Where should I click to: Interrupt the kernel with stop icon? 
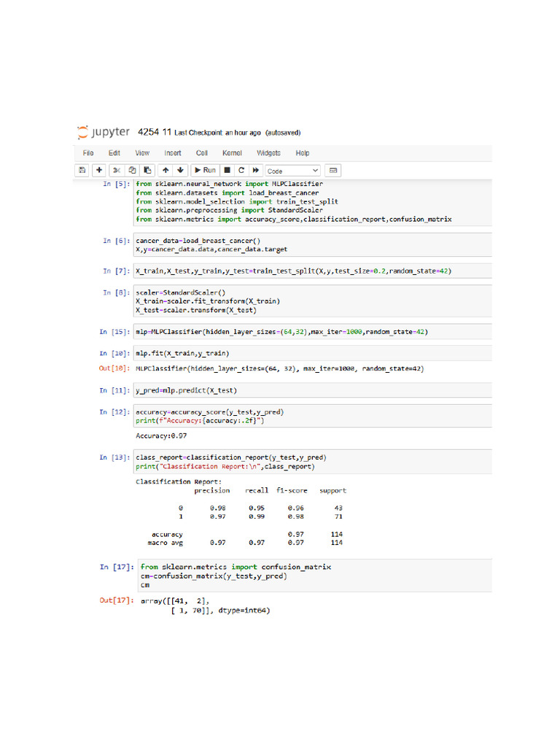tap(227, 170)
